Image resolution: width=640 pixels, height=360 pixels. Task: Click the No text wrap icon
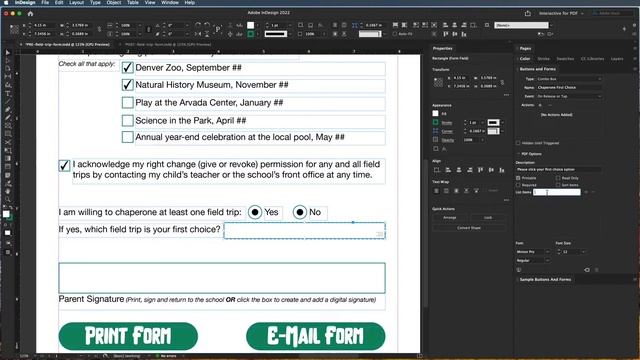pos(437,191)
